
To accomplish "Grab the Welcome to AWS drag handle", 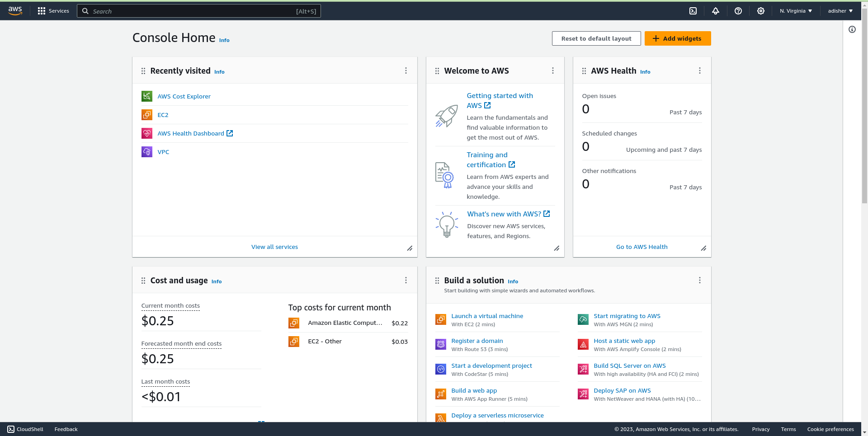I will [437, 71].
